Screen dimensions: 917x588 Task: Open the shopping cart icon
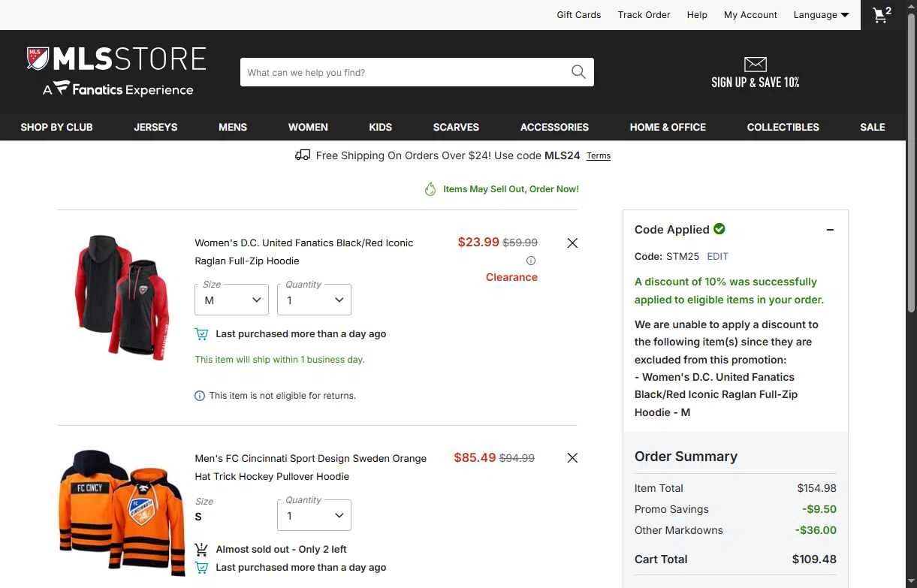click(x=882, y=15)
